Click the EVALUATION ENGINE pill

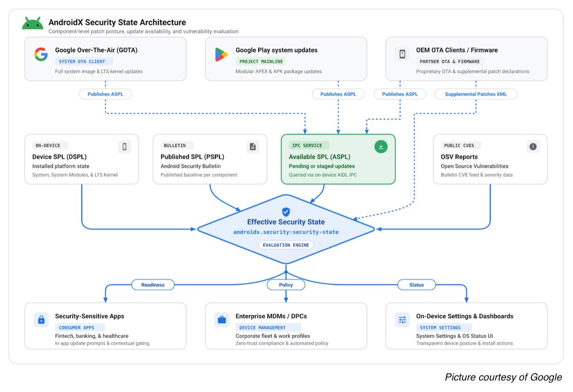coord(286,245)
